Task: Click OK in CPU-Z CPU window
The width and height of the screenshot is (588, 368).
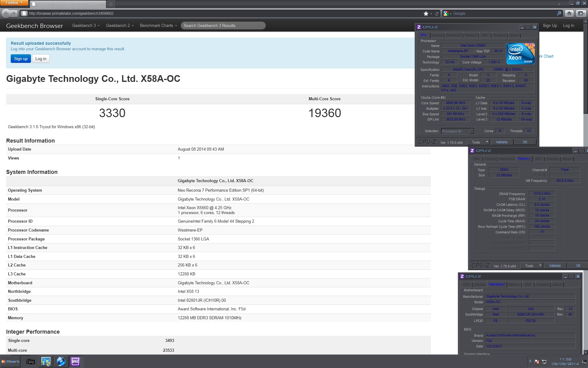Action: point(525,142)
